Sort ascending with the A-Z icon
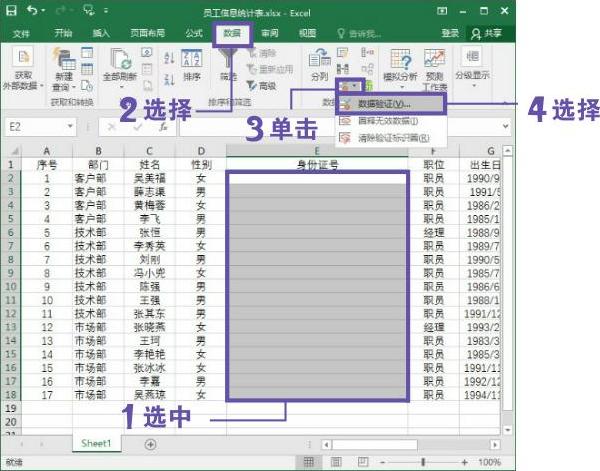The height and width of the screenshot is (471, 600). tap(169, 58)
